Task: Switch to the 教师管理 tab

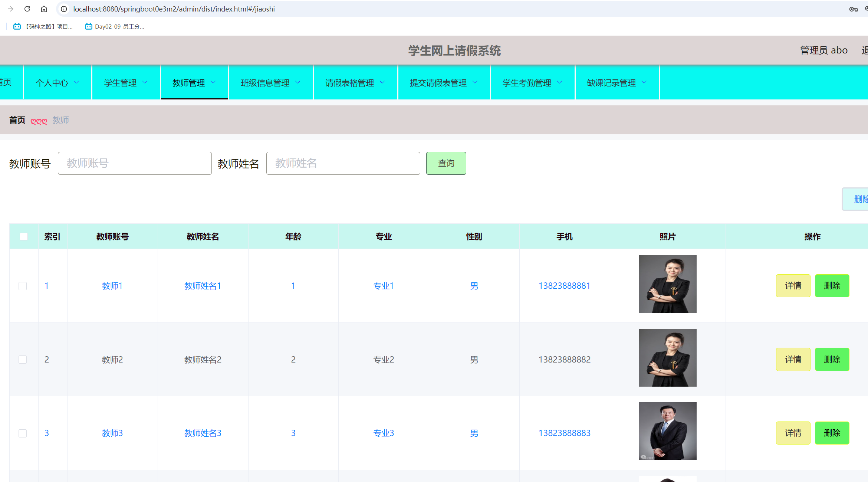Action: click(x=193, y=82)
